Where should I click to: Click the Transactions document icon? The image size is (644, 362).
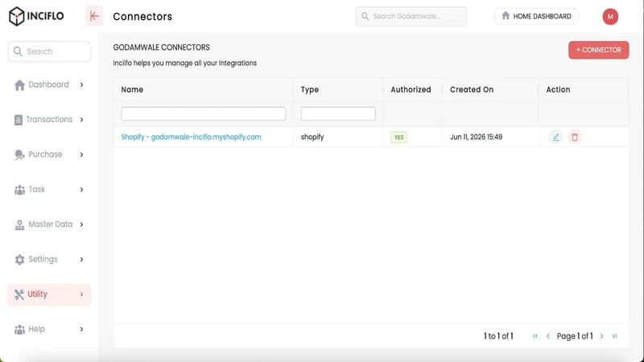[19, 120]
